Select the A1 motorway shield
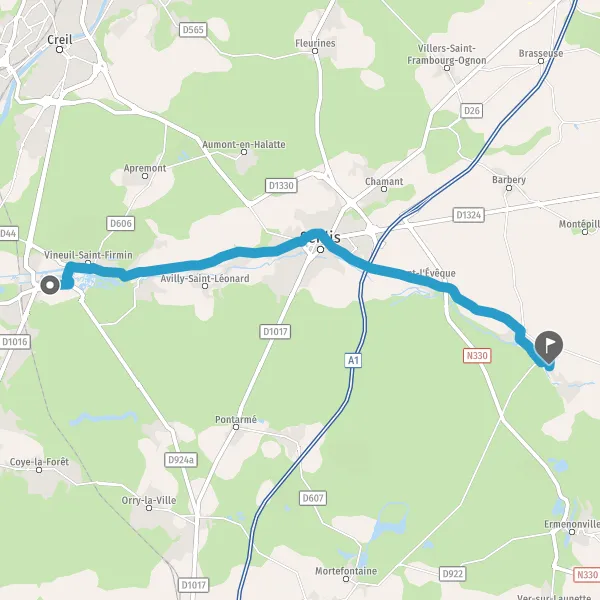Viewport: 600px width, 600px height. 353,360
